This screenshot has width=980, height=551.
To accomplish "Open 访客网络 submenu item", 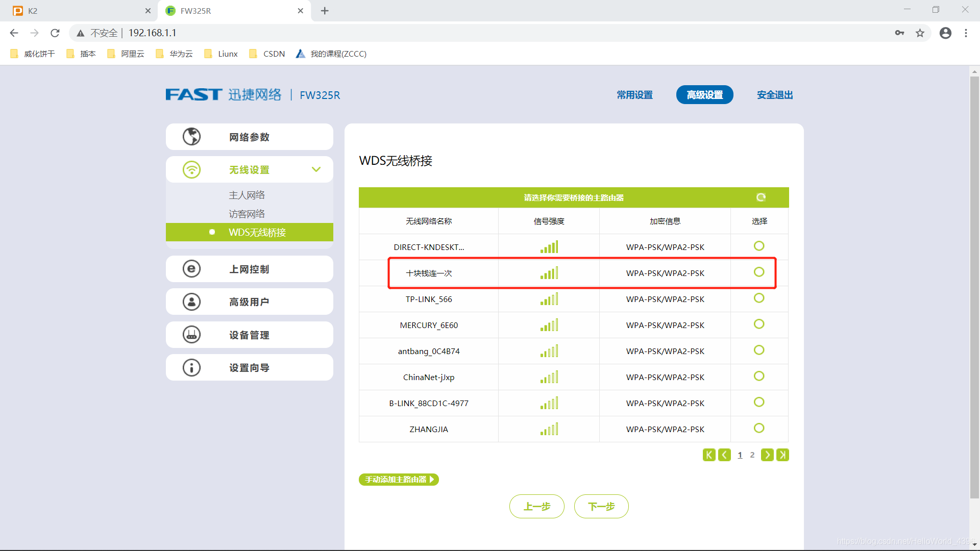I will coord(247,214).
